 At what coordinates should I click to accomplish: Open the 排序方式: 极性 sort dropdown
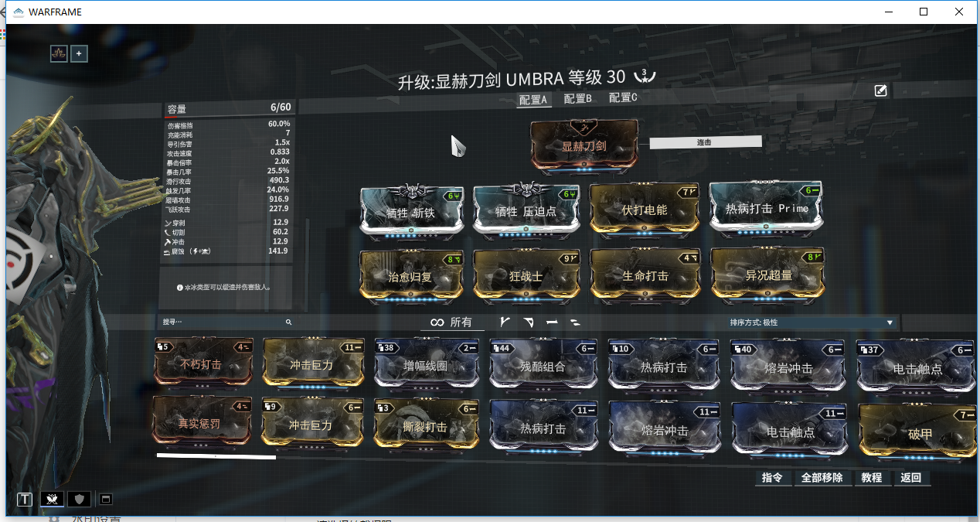(812, 322)
